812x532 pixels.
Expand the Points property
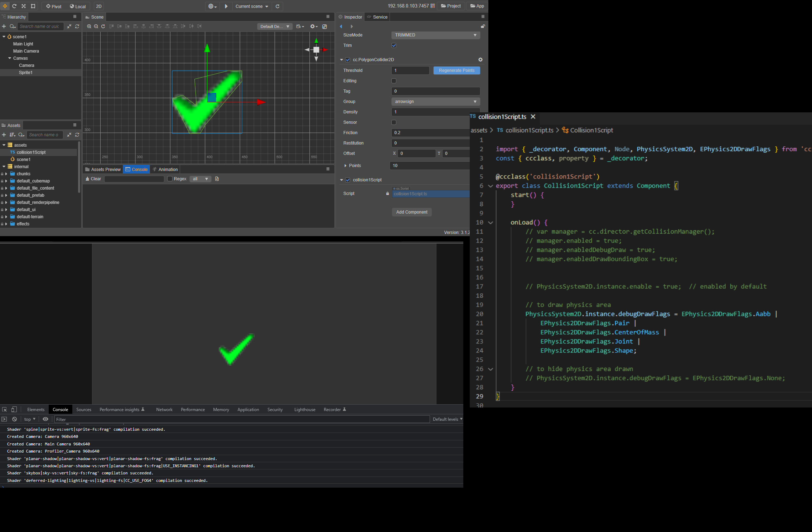pos(345,166)
